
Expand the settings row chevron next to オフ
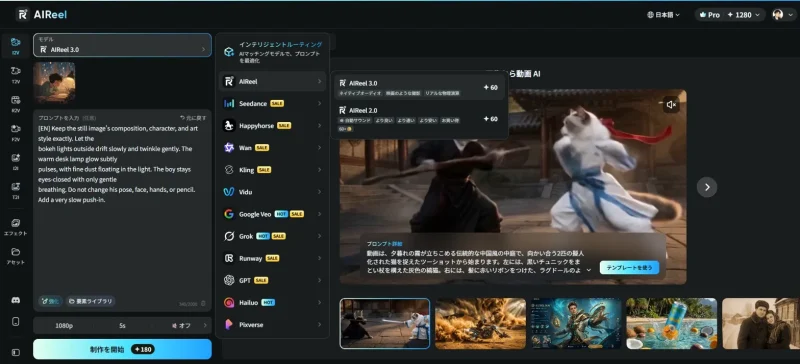205,325
